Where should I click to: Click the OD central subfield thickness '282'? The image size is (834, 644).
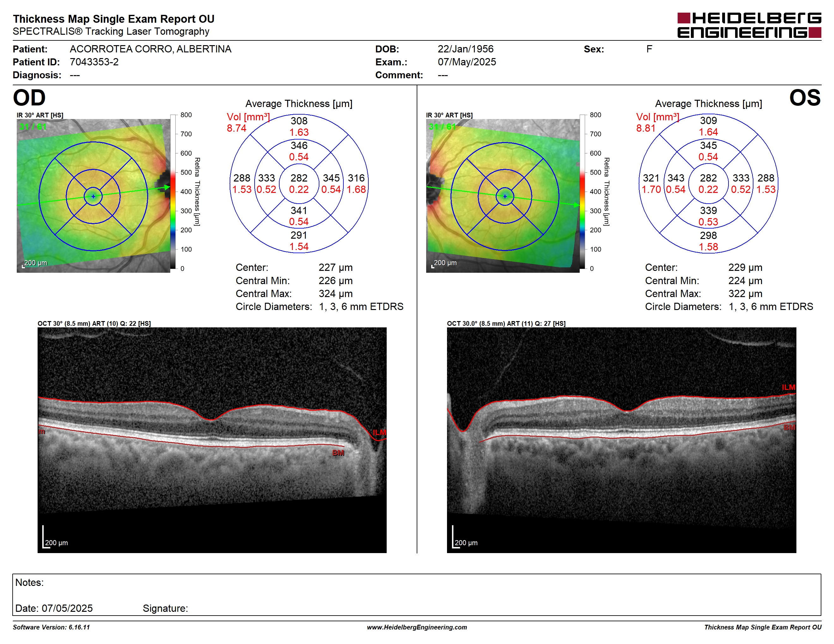pyautogui.click(x=299, y=178)
